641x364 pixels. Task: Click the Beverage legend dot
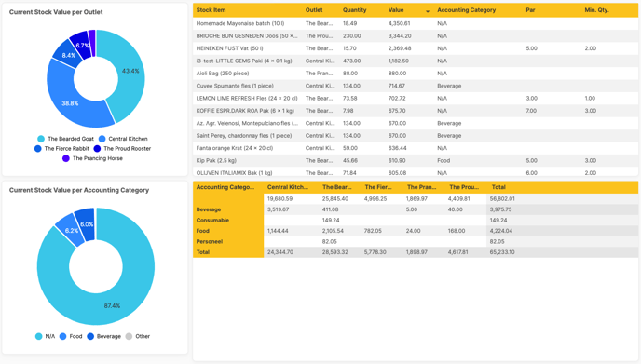coord(90,337)
